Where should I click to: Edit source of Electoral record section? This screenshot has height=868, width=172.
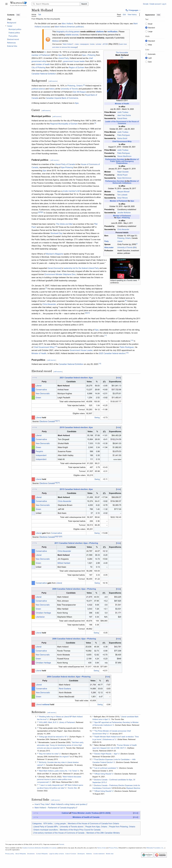(x=58, y=372)
